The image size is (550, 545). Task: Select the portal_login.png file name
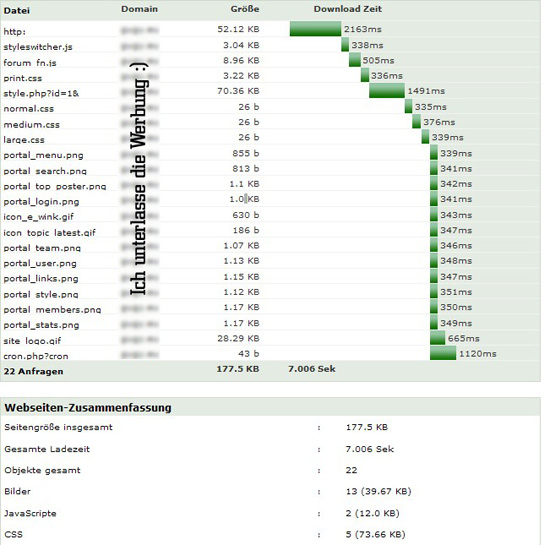pos(41,202)
